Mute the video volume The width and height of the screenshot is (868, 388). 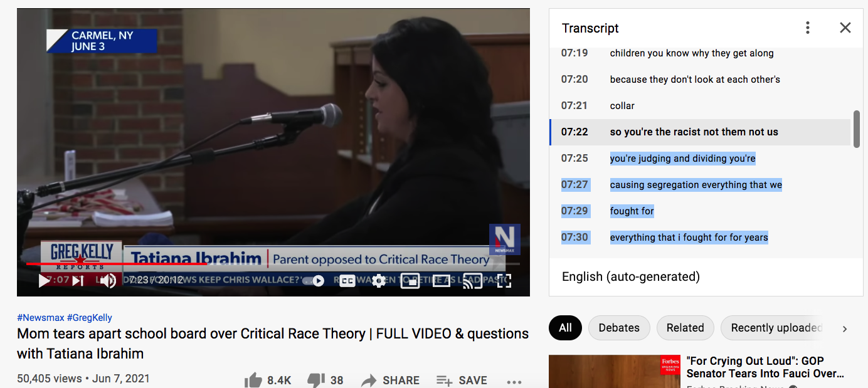(108, 281)
